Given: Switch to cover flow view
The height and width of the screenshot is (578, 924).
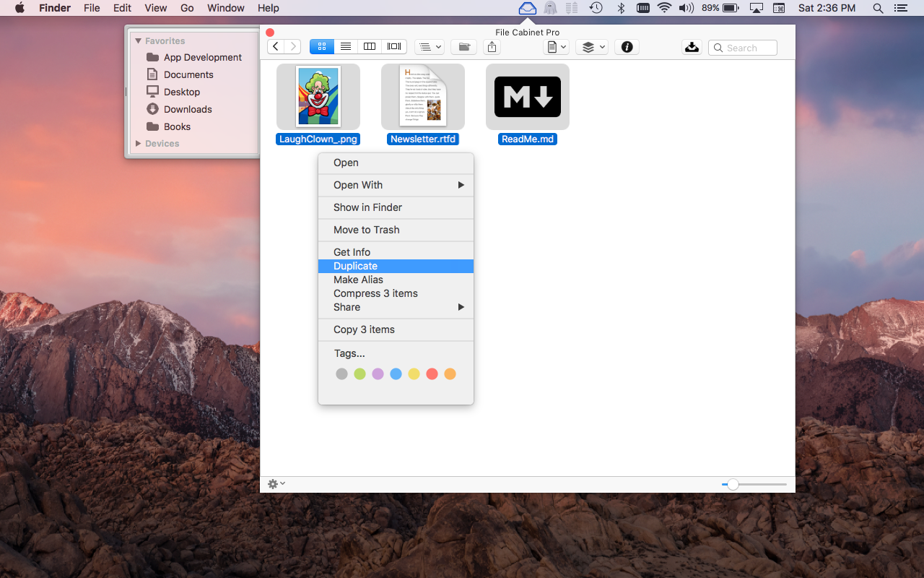Looking at the screenshot, I should 394,47.
